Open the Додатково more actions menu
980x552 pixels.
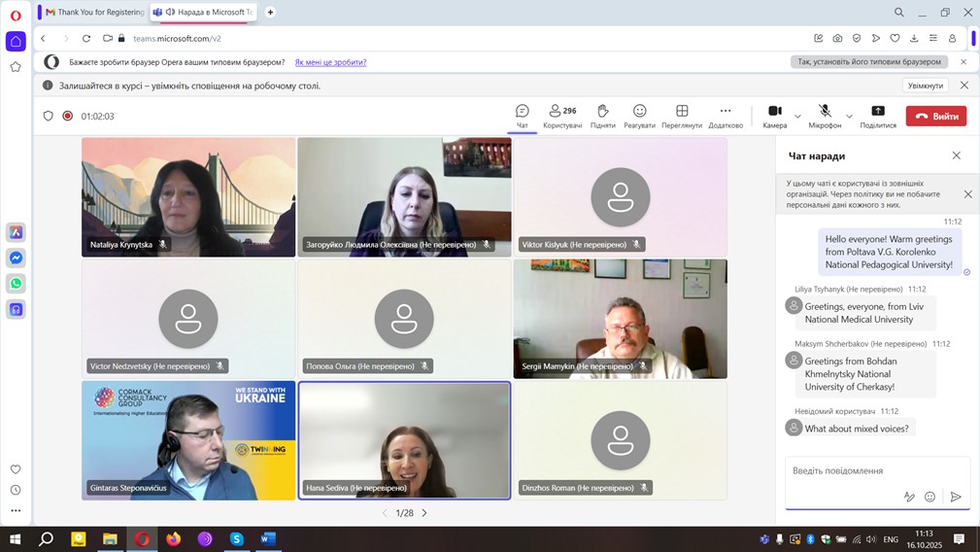(x=726, y=116)
